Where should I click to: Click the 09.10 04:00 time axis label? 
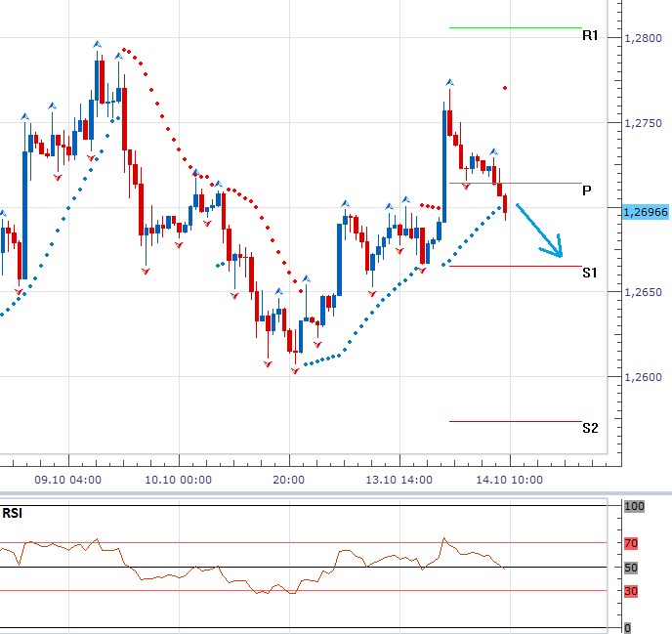click(x=68, y=481)
